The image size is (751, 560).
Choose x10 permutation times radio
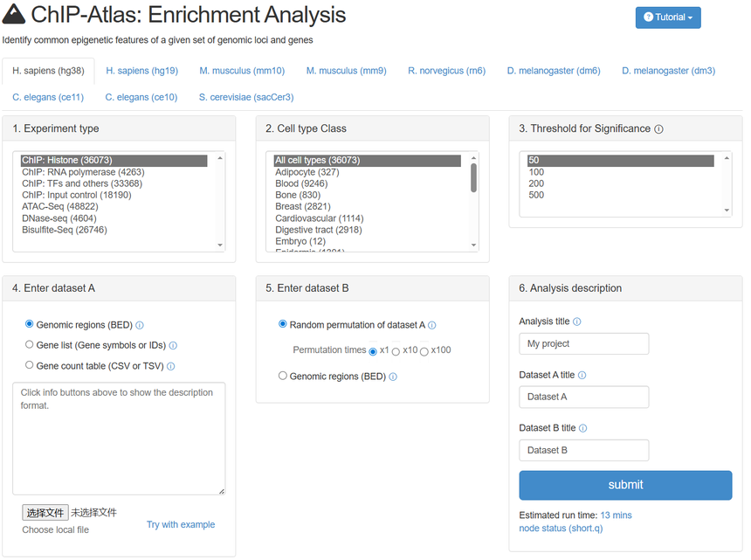tap(396, 351)
